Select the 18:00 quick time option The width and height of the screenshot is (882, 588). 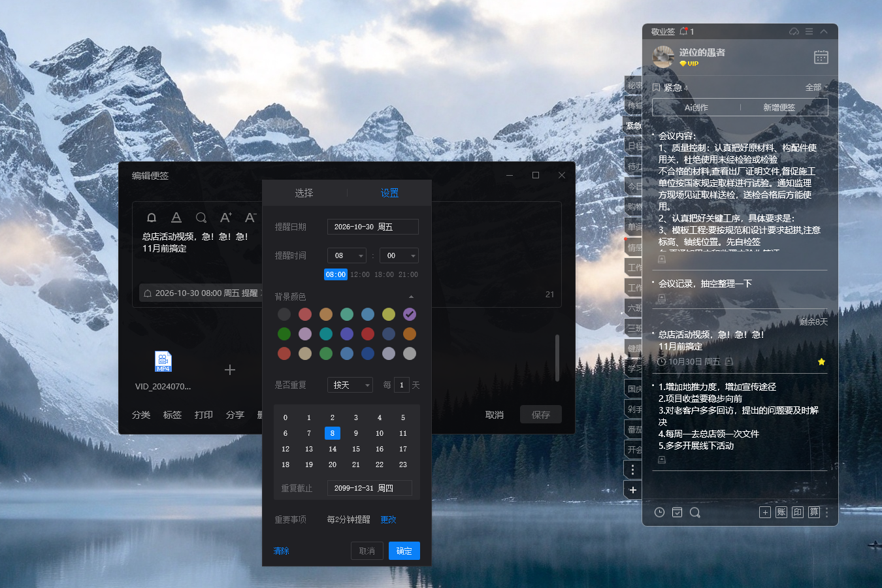coord(384,274)
